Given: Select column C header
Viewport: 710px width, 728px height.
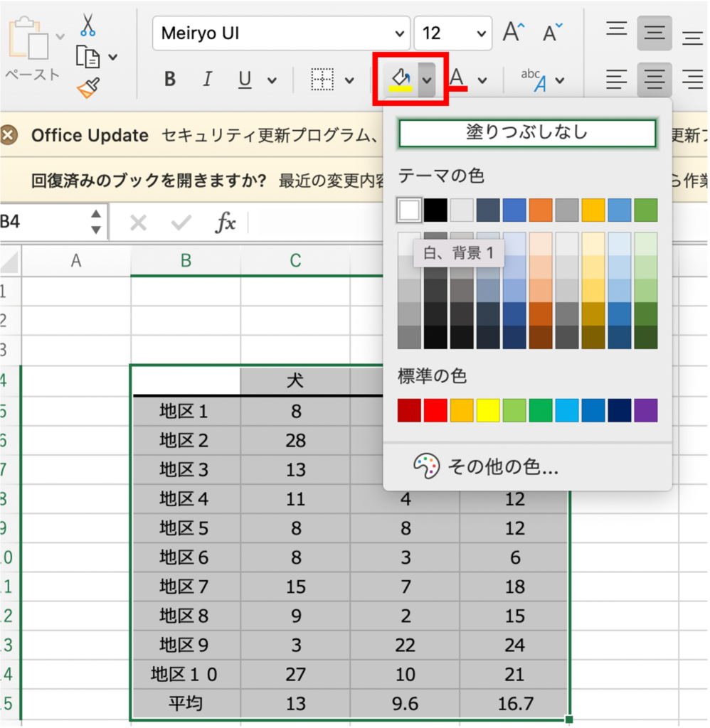Looking at the screenshot, I should 295,261.
